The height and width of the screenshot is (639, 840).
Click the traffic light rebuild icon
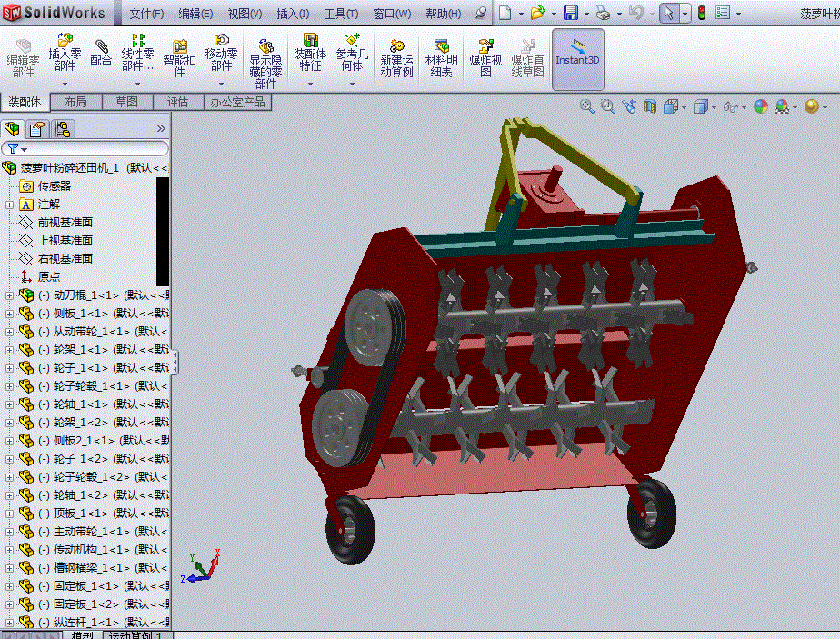click(701, 13)
